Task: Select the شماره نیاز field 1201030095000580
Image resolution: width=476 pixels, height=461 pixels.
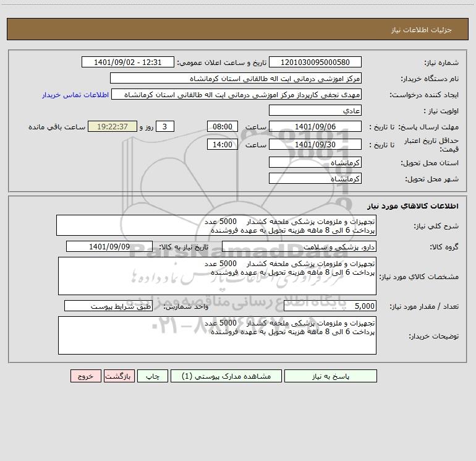Action: [x=315, y=62]
